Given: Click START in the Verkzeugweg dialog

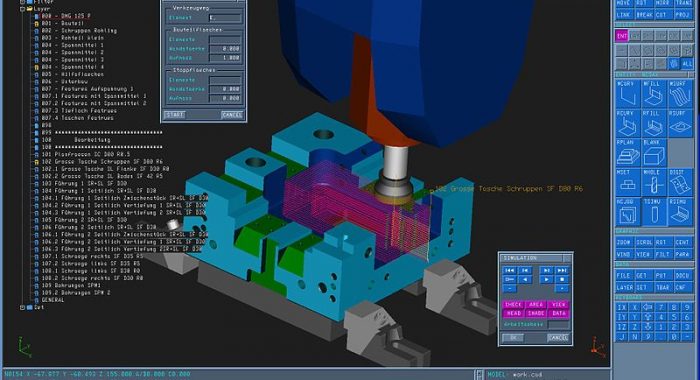Looking at the screenshot, I should tap(175, 115).
